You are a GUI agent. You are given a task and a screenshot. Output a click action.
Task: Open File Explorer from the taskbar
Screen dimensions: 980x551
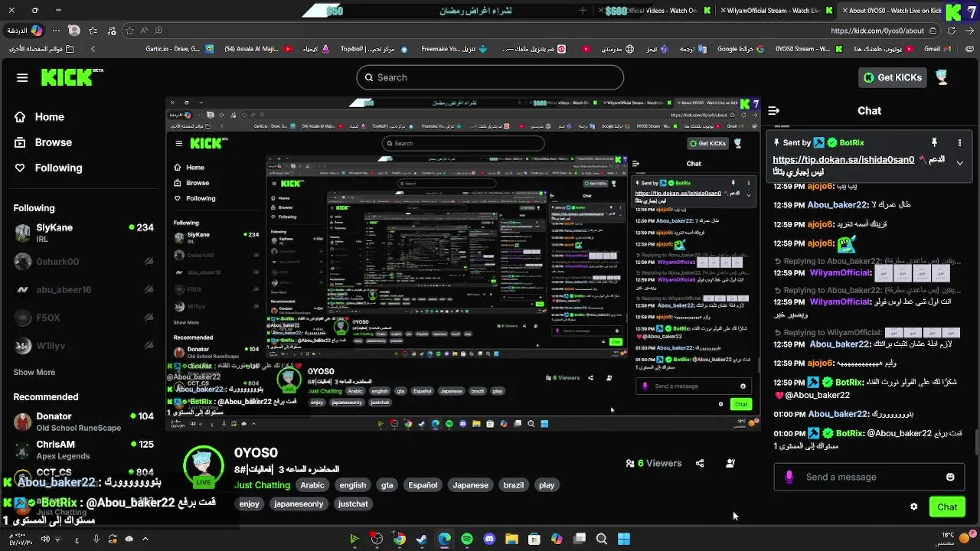point(511,539)
